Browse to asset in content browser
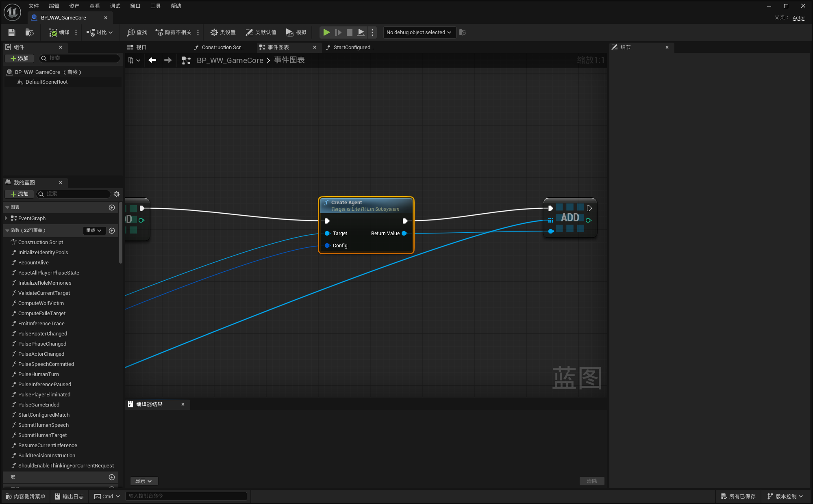The width and height of the screenshot is (813, 504). (29, 32)
